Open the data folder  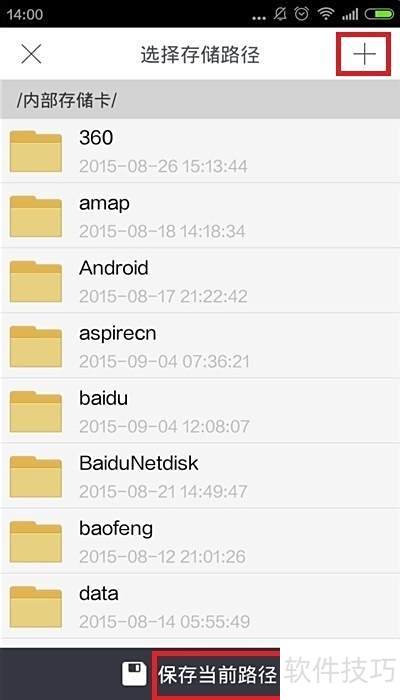[200, 607]
